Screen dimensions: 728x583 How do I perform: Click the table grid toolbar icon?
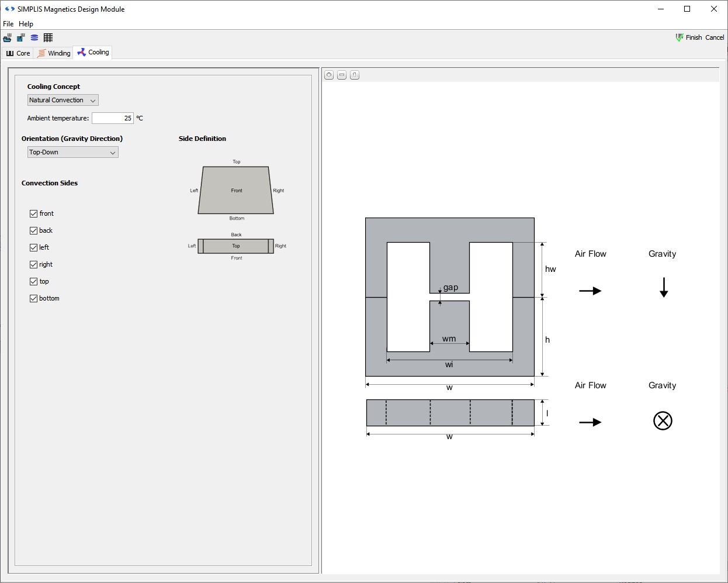point(48,37)
